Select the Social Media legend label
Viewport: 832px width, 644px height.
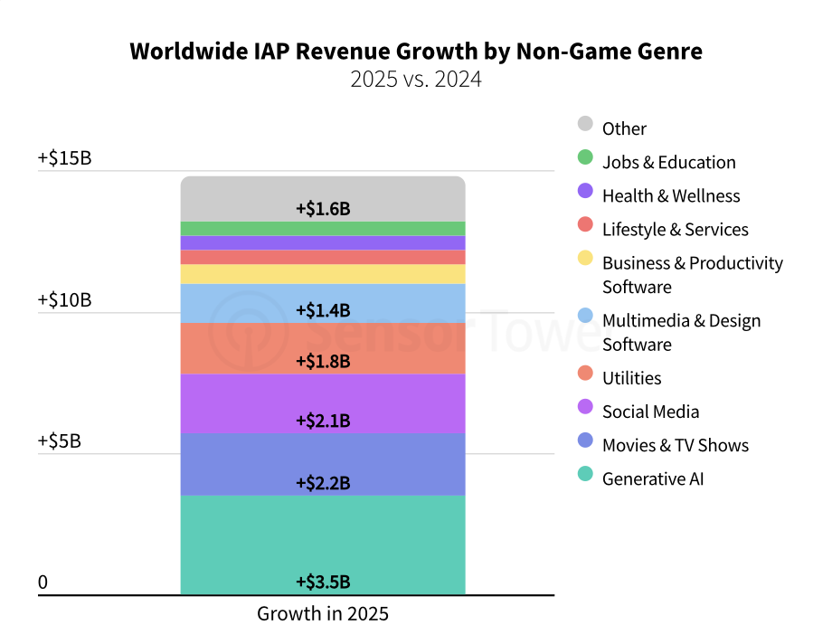pyautogui.click(x=650, y=412)
